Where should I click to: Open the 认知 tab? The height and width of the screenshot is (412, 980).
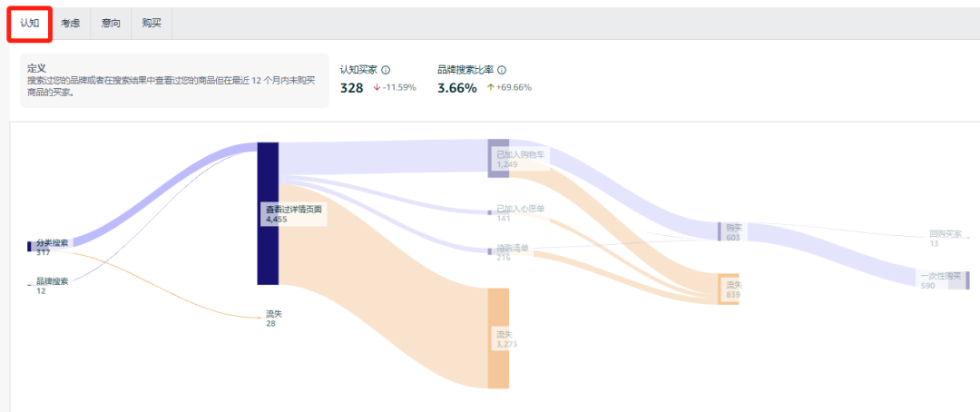coord(29,24)
